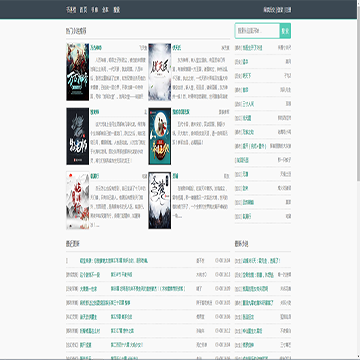The height and width of the screenshot is (360, 360).
Task: Open the first entry in the newest novels sidebar
Action: (x=261, y=261)
